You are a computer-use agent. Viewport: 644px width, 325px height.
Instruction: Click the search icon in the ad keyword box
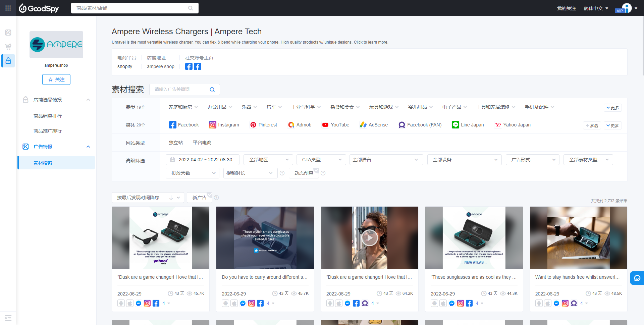[212, 90]
